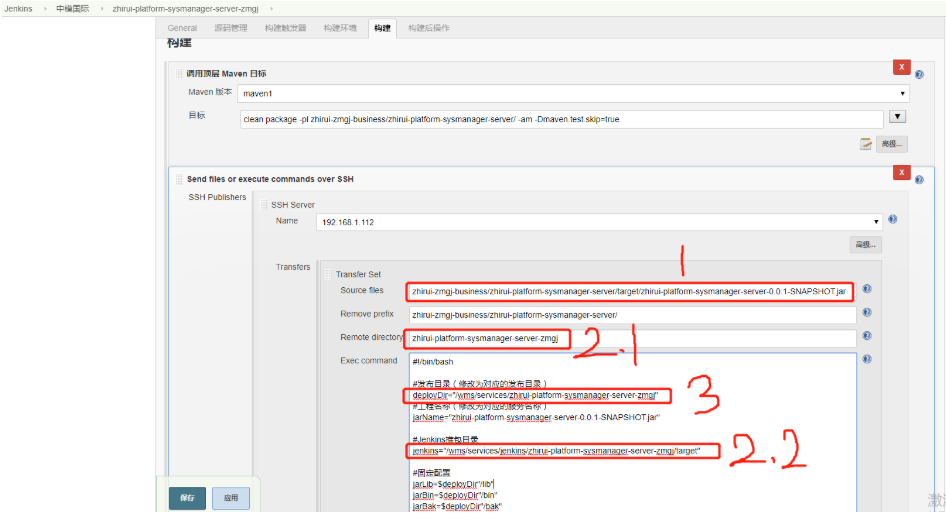Open zhirui-platform-sysmanager-server-zmgj breadcrumb link
The height and width of the screenshot is (515, 946).
pyautogui.click(x=185, y=8)
